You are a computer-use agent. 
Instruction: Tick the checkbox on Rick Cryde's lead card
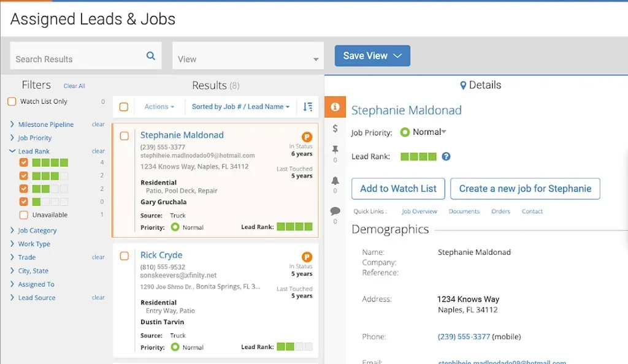[123, 256]
